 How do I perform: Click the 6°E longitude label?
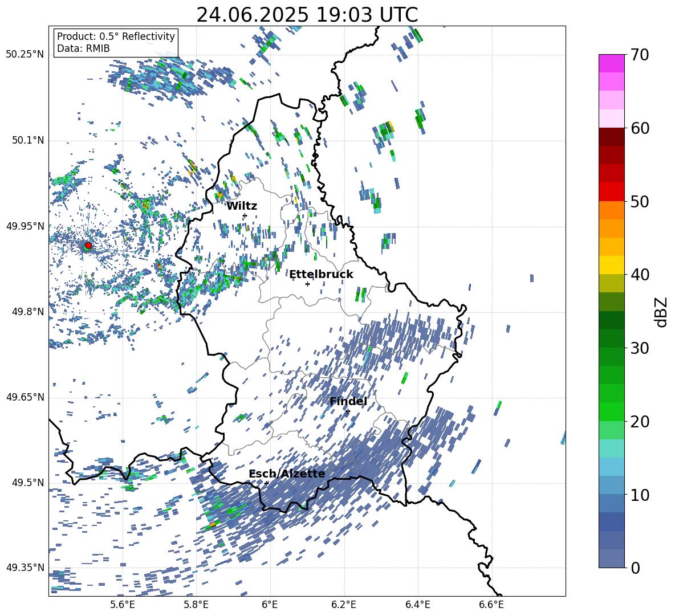pos(270,605)
